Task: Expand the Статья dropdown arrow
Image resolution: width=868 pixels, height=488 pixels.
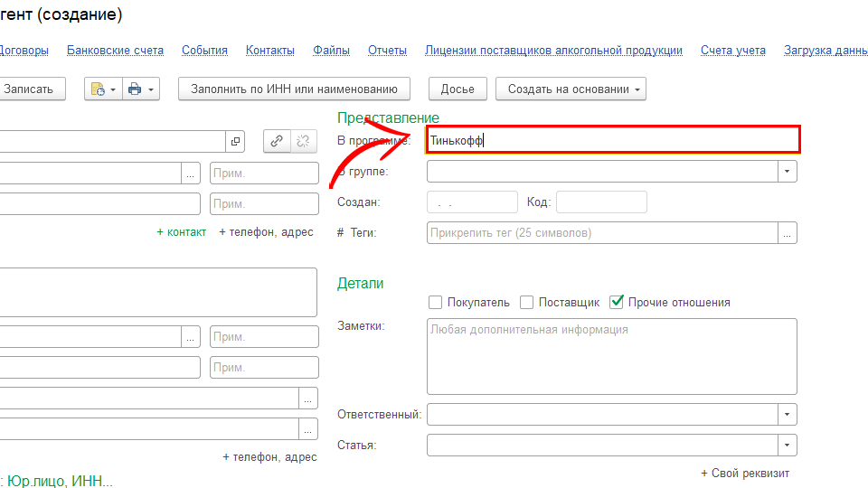Action: click(788, 446)
